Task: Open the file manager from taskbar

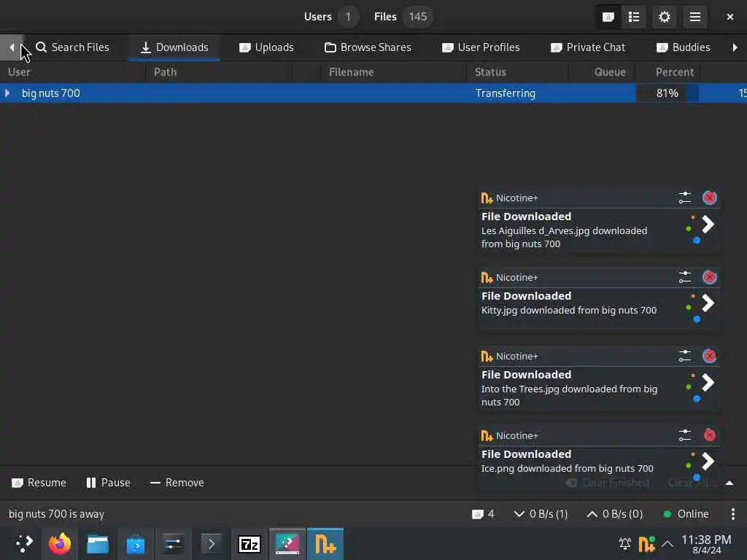Action: [x=98, y=544]
